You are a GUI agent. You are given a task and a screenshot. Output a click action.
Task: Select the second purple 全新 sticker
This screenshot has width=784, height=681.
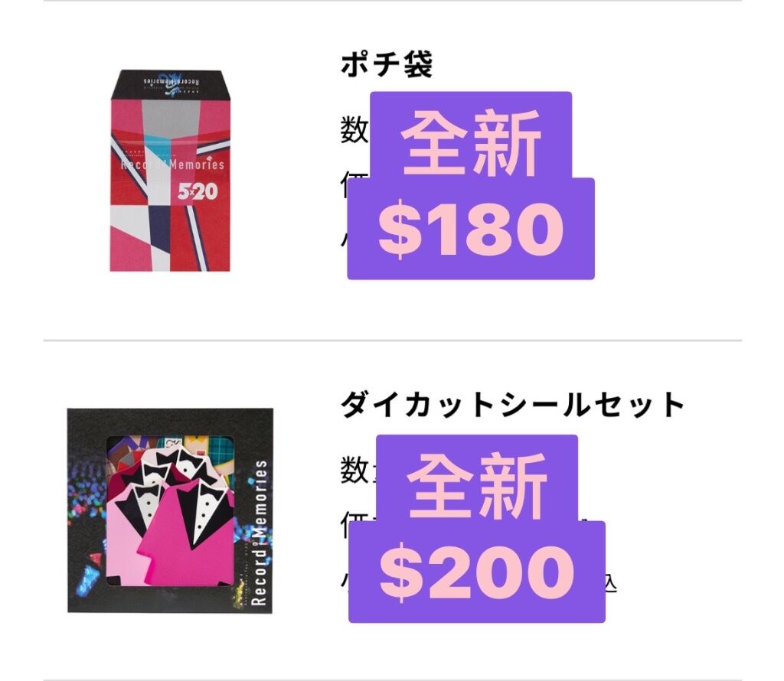coord(476,480)
